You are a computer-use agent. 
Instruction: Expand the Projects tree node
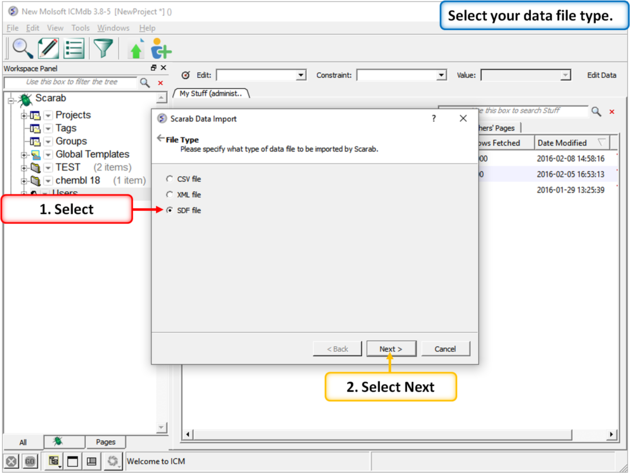pyautogui.click(x=24, y=115)
